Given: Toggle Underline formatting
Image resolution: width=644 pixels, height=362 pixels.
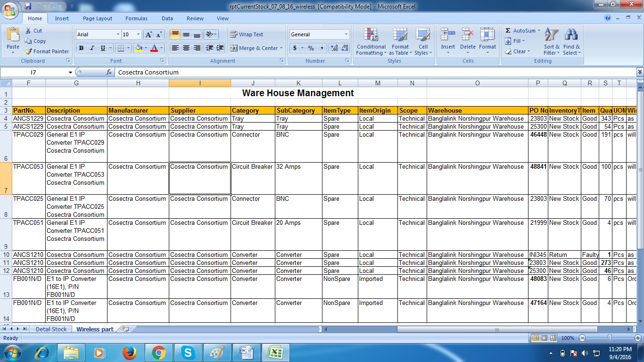Looking at the screenshot, I should click(x=103, y=48).
